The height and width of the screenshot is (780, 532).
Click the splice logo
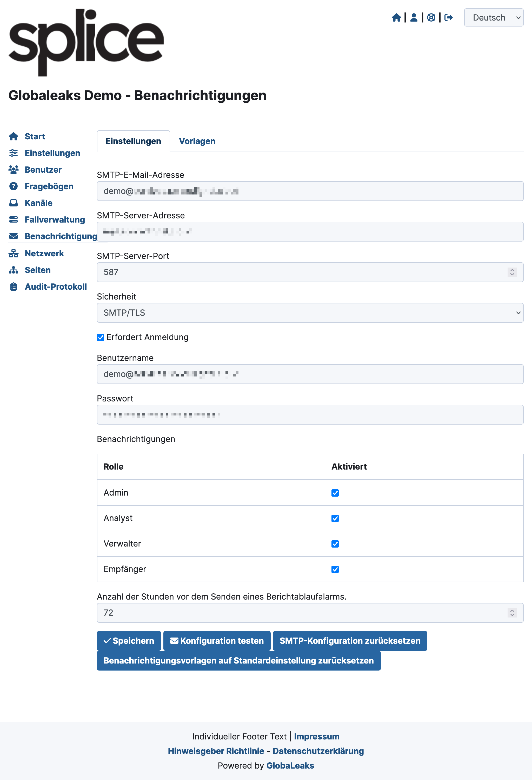click(x=86, y=43)
